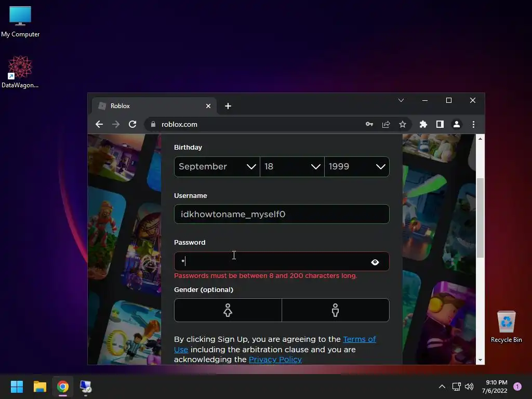The width and height of the screenshot is (532, 399).
Task: Go back in Chrome browser
Action: click(99, 125)
